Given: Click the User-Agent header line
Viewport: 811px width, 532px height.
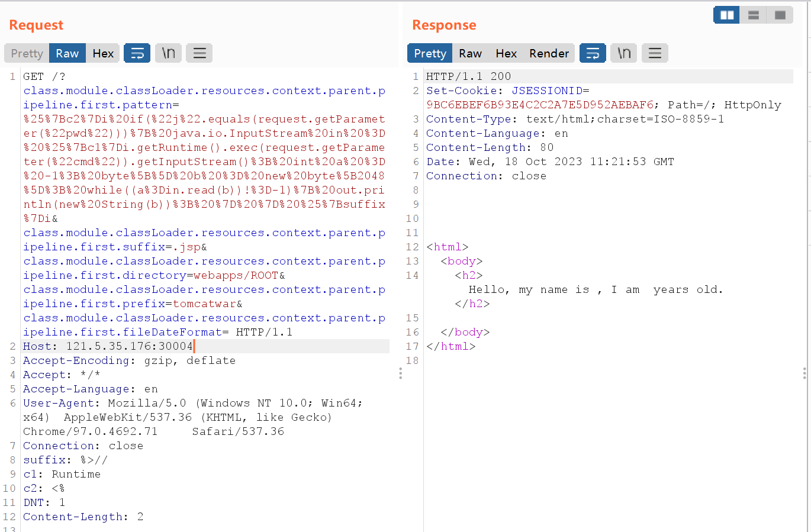Looking at the screenshot, I should (x=193, y=417).
